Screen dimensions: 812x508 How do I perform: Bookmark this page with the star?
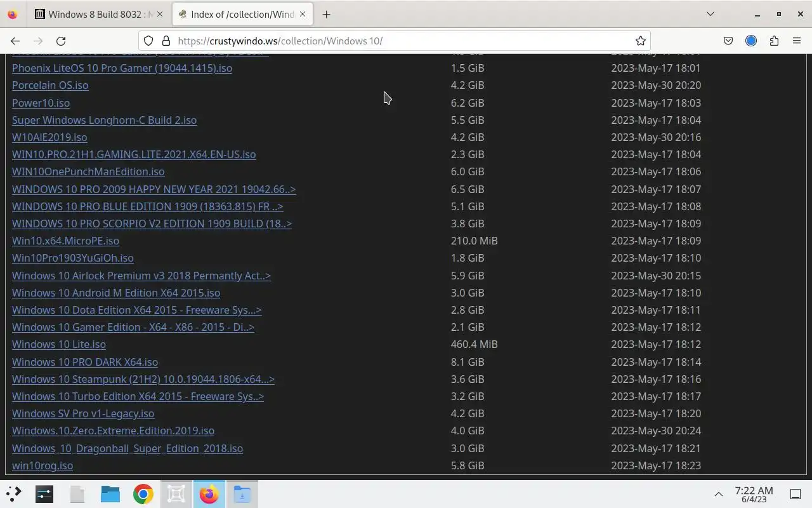coord(641,41)
